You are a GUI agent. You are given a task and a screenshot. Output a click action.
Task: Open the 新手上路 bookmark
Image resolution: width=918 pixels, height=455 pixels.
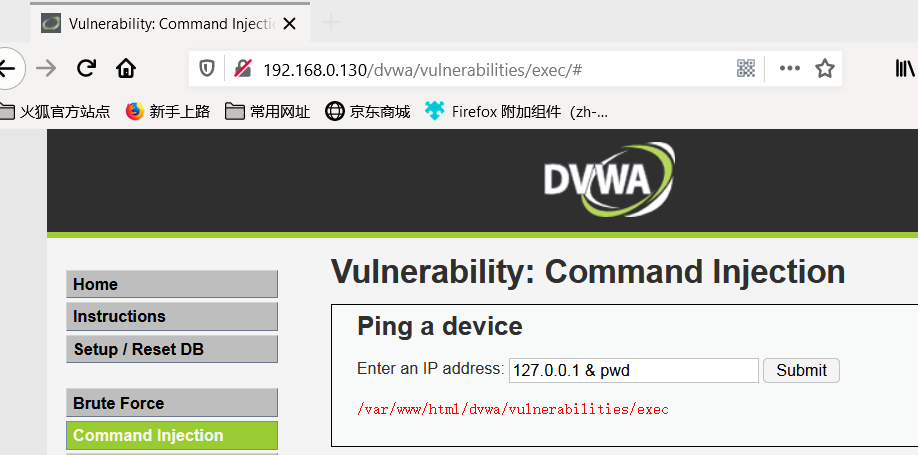click(168, 111)
